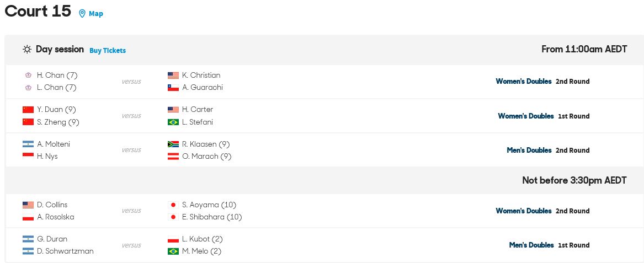Click the USA flag next to K. Christian
This screenshot has width=644, height=263.
(173, 76)
